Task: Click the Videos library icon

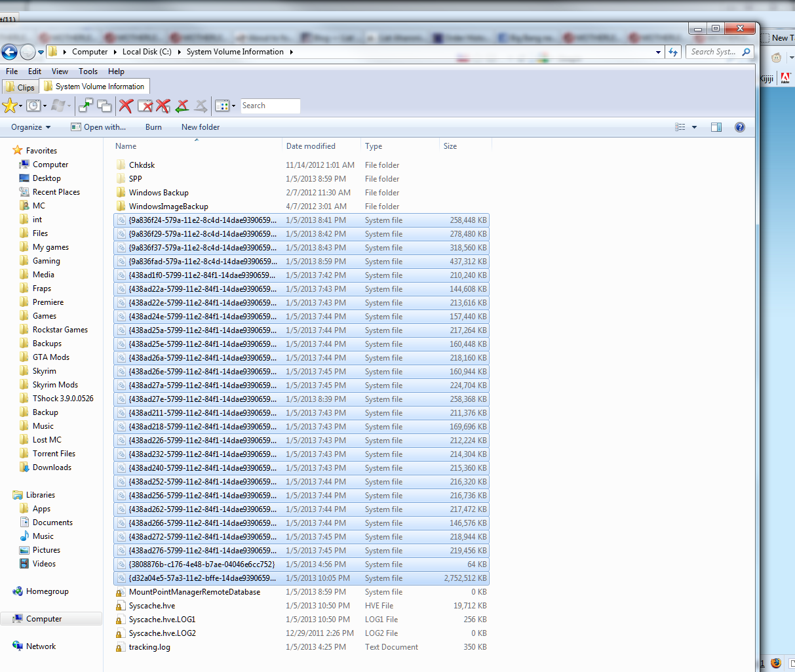Action: tap(24, 564)
